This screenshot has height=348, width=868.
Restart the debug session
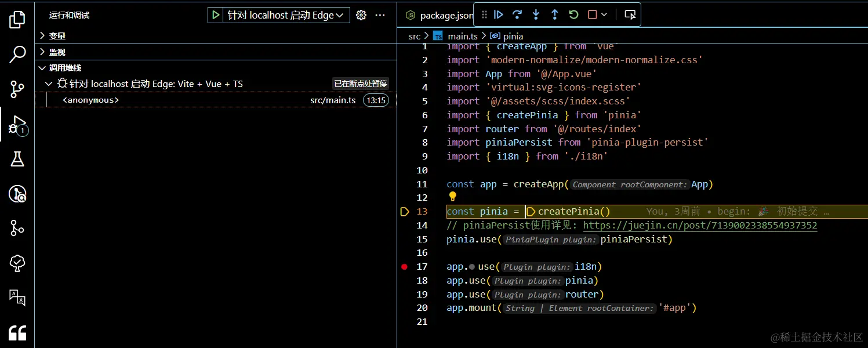coord(573,14)
